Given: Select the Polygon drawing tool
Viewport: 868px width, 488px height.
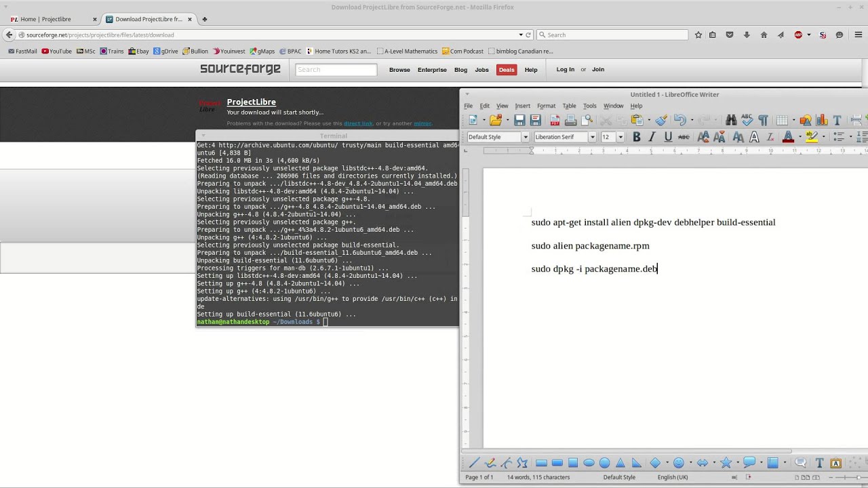Looking at the screenshot, I should click(522, 463).
